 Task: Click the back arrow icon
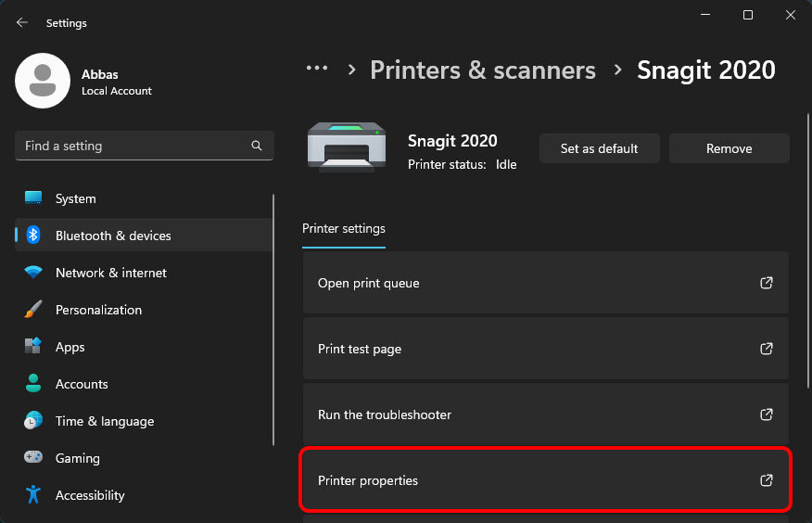pos(21,22)
